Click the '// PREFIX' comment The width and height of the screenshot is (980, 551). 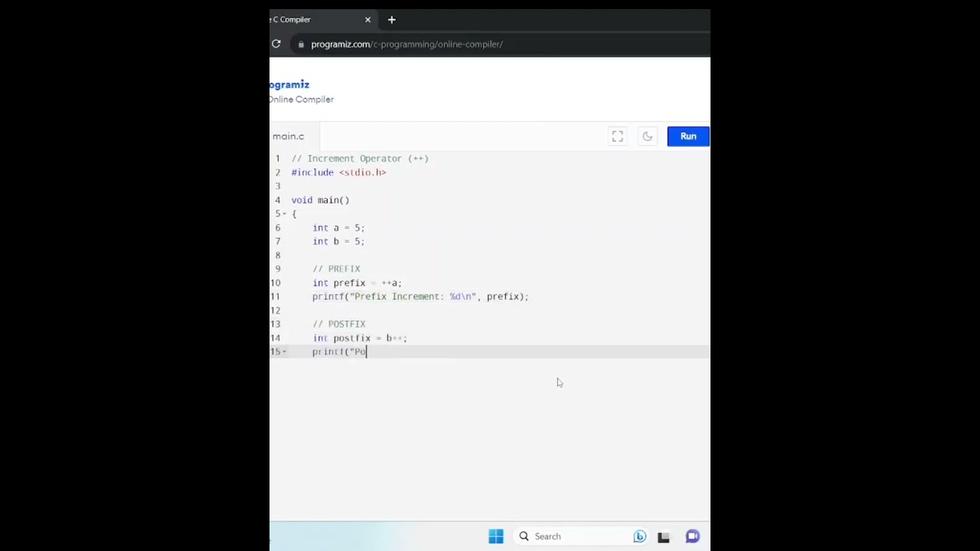[x=336, y=269]
